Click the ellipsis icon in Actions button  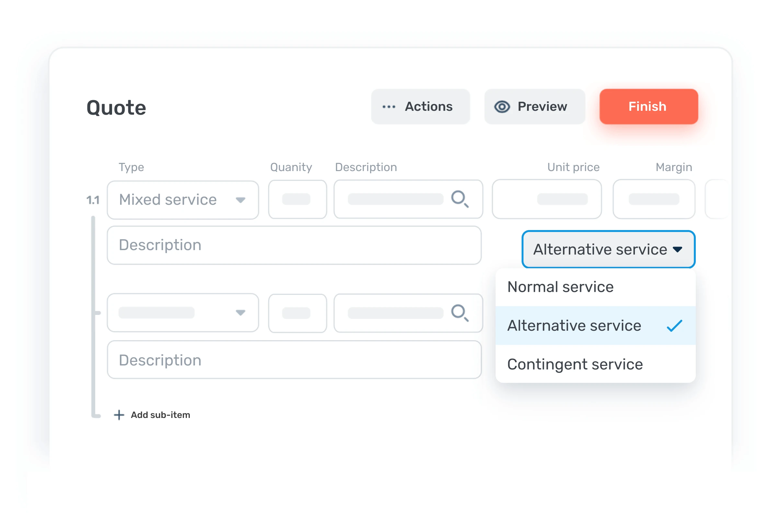pyautogui.click(x=388, y=106)
